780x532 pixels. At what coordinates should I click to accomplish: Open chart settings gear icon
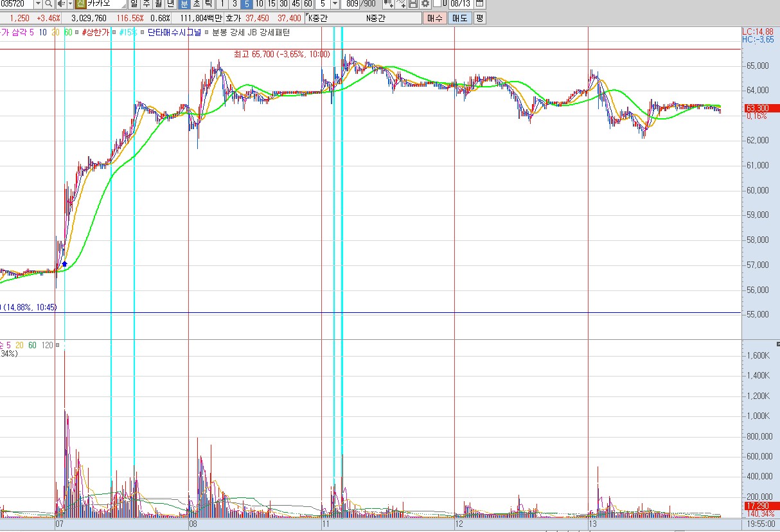pos(425,4)
